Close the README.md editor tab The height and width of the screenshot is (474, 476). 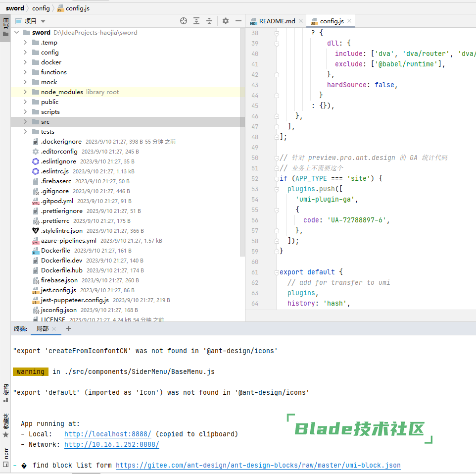(301, 21)
